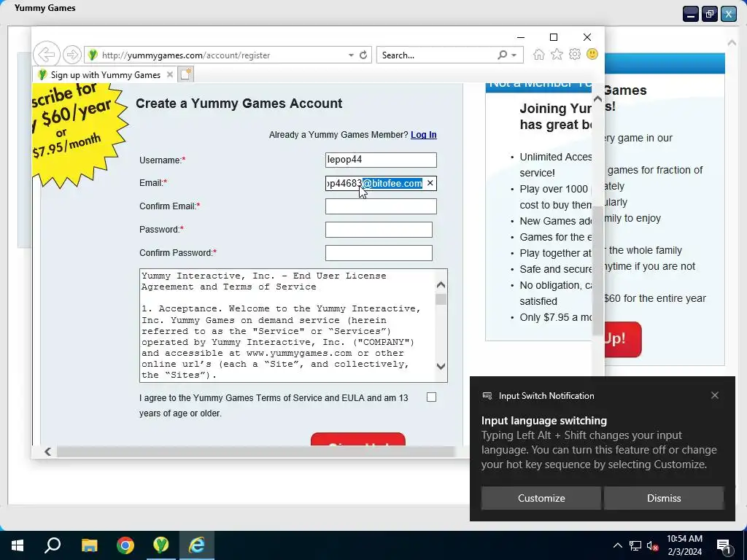747x560 pixels.
Task: Click the Log In link
Action: [424, 135]
